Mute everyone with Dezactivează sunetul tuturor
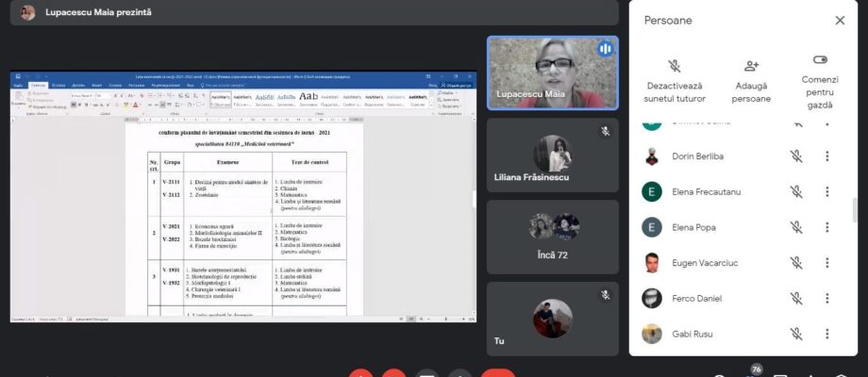The width and height of the screenshot is (868, 377). [x=675, y=81]
